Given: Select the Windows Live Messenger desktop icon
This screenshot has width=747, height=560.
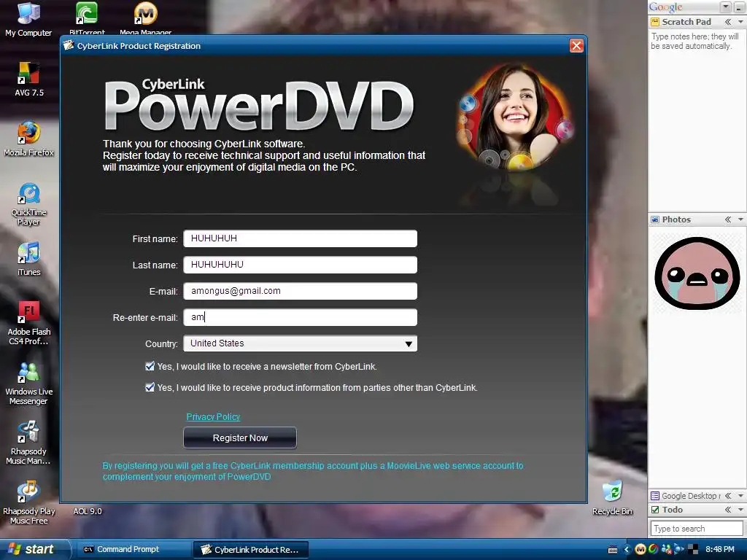Looking at the screenshot, I should pos(29,383).
